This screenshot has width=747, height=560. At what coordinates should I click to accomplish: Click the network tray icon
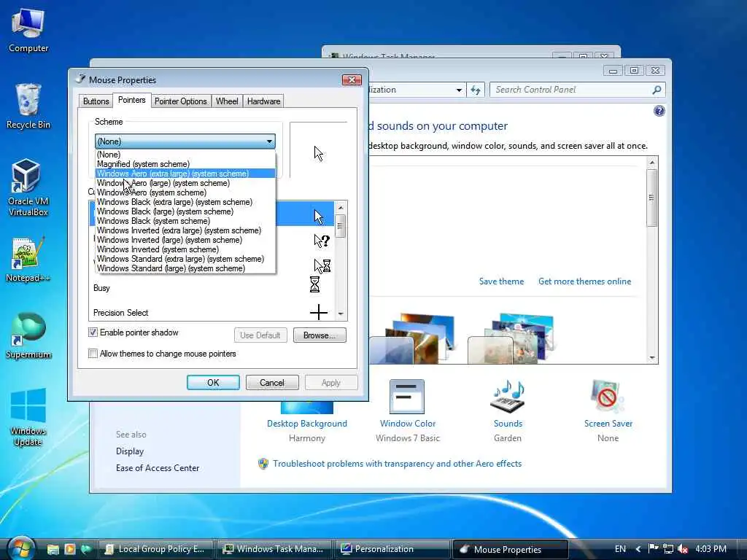click(x=668, y=548)
